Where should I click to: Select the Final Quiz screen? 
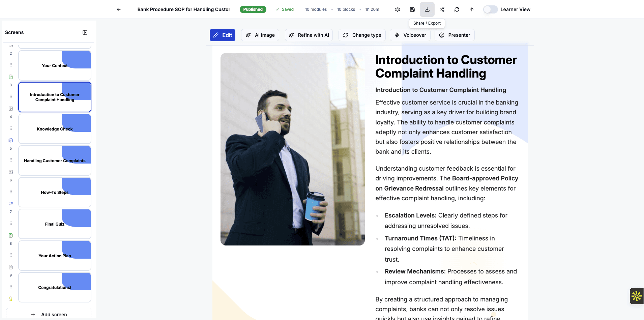(x=54, y=224)
